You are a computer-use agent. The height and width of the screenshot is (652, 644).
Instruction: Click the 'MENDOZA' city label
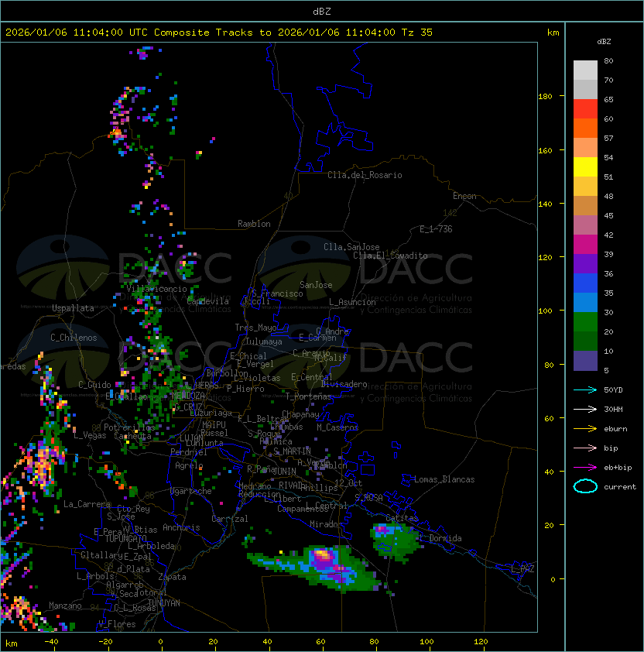(188, 395)
